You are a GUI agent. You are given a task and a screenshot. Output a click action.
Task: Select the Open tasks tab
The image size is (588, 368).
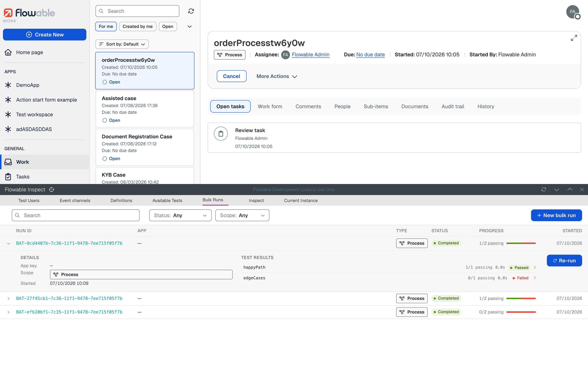pos(230,106)
